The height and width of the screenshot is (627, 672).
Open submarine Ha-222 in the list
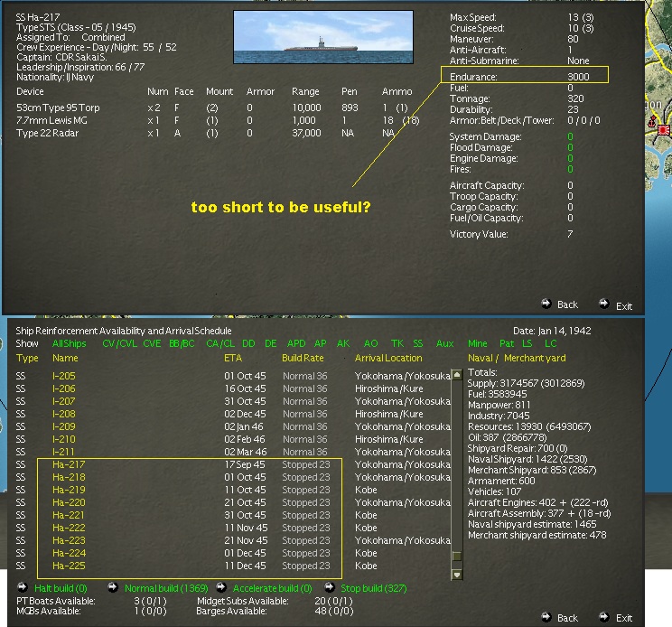pyautogui.click(x=69, y=528)
